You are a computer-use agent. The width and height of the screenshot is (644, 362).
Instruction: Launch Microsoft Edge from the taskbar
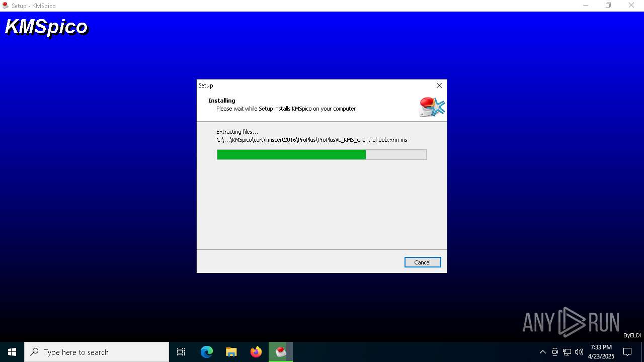coord(207,352)
